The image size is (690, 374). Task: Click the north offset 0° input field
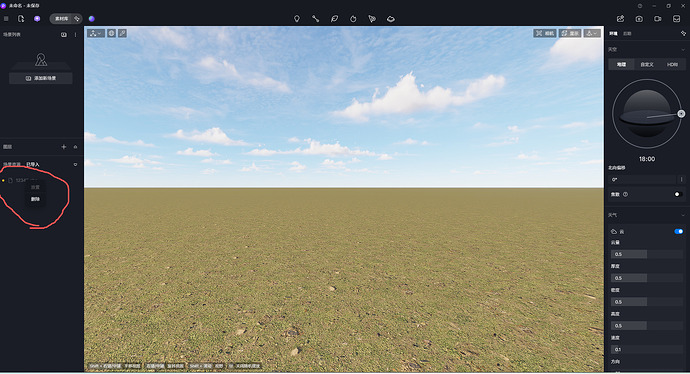point(642,180)
